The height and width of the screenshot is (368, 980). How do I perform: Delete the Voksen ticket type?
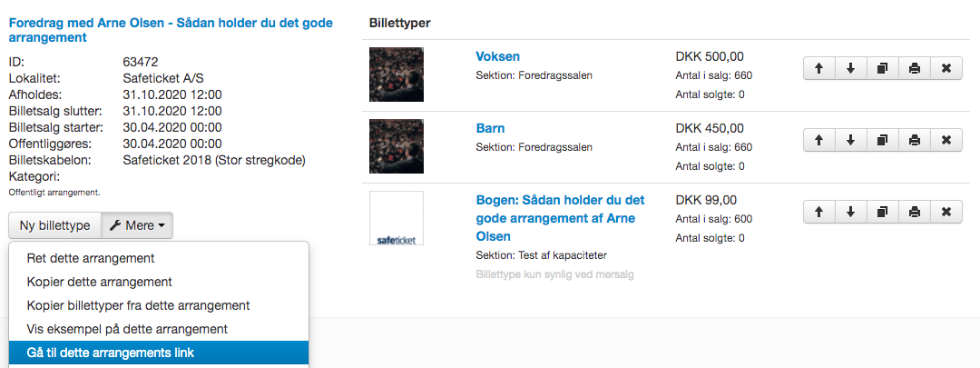click(946, 69)
